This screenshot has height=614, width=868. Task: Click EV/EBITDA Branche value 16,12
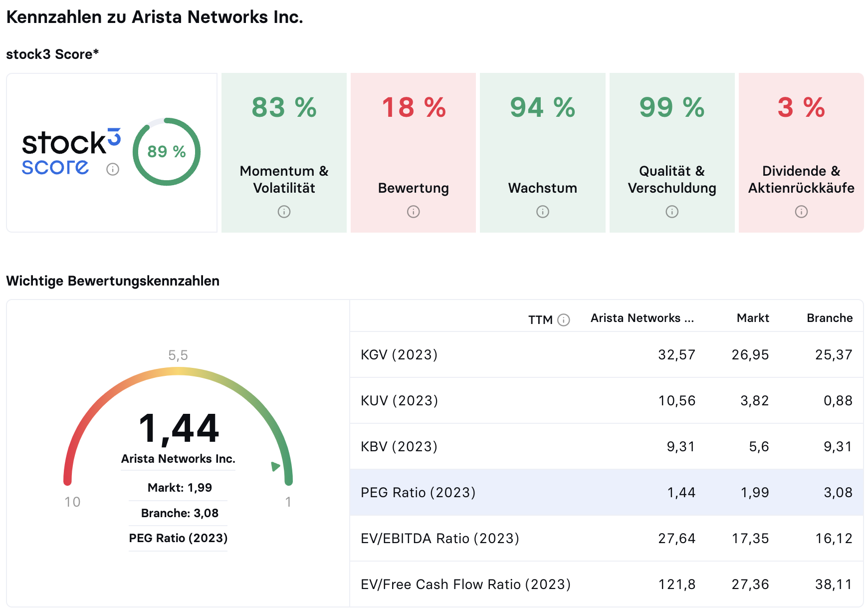pos(834,538)
